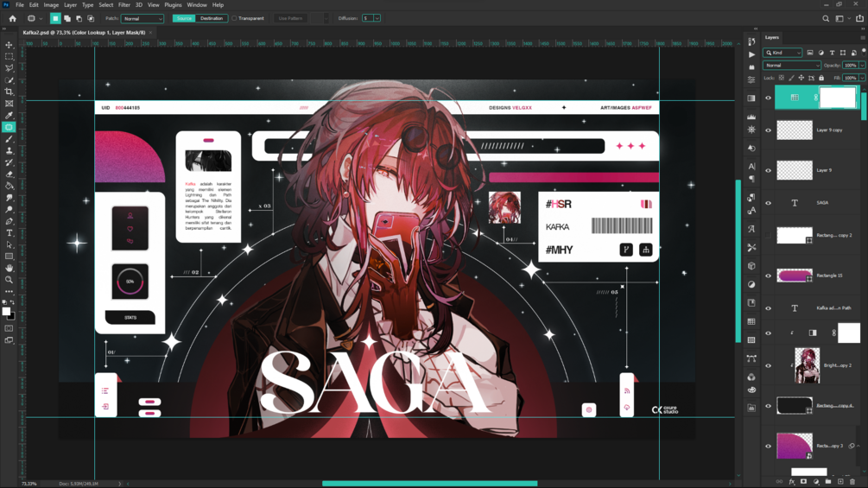This screenshot has width=868, height=488.
Task: Click the horizontal canvas scrollbar
Action: click(429, 484)
